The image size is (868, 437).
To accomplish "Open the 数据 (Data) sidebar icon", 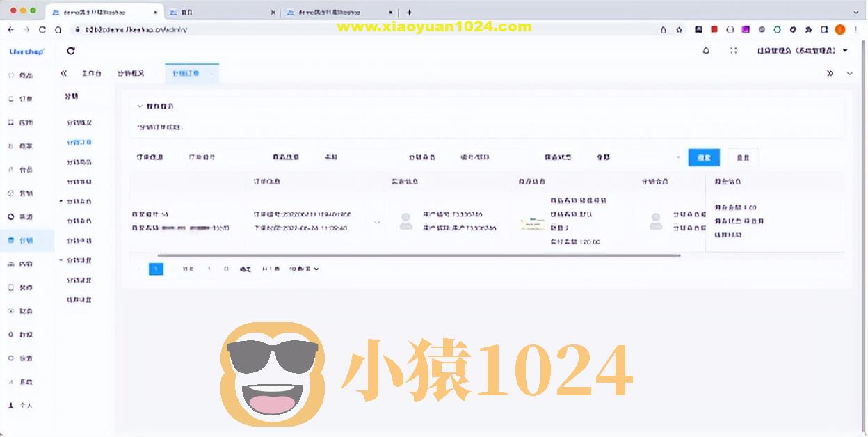I will 24,335.
